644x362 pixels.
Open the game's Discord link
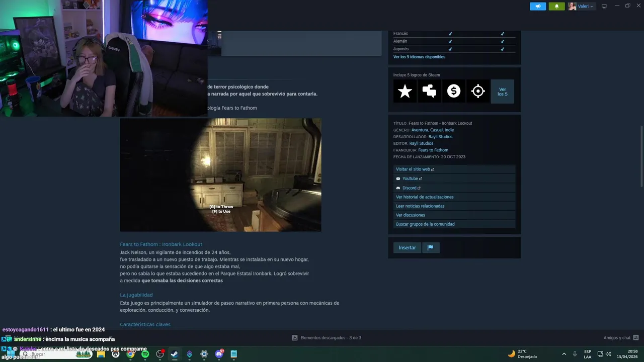(x=454, y=188)
